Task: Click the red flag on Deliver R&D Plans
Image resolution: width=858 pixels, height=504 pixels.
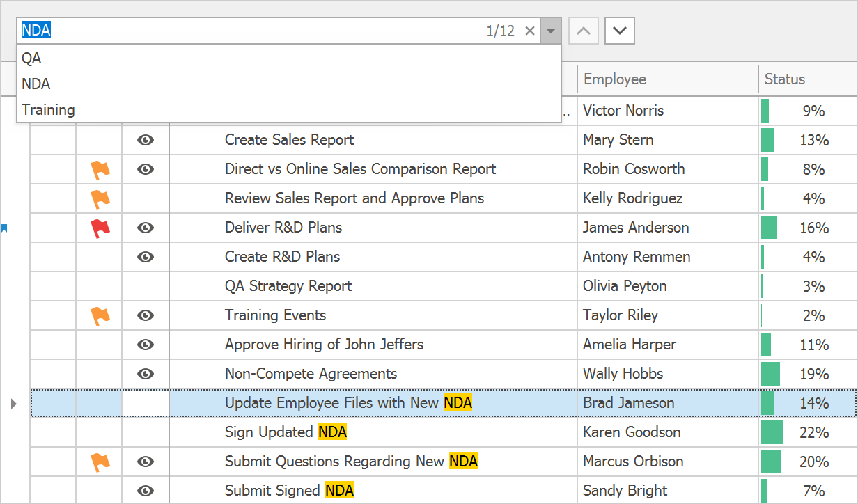Action: pyautogui.click(x=100, y=228)
